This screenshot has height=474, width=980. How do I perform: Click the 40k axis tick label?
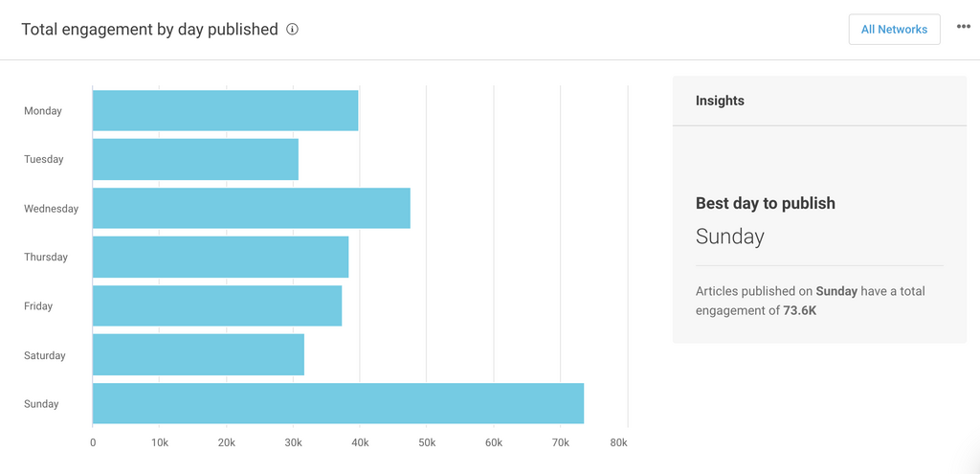[360, 442]
